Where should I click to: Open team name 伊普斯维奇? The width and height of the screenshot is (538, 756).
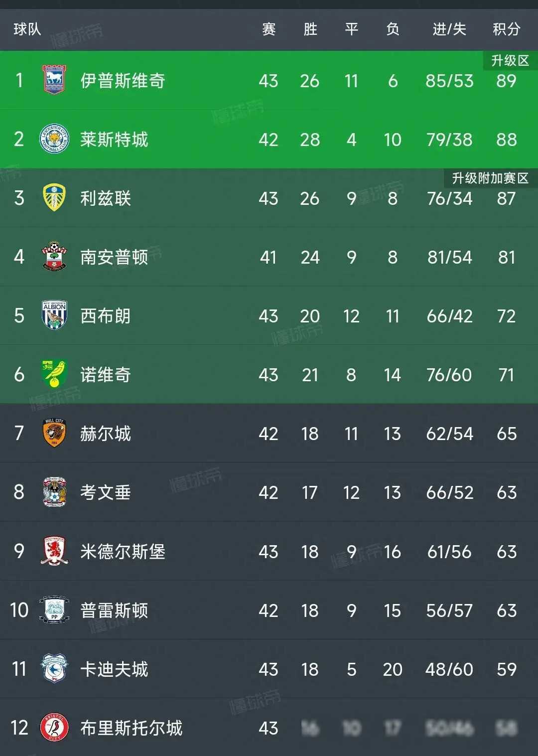tap(123, 80)
